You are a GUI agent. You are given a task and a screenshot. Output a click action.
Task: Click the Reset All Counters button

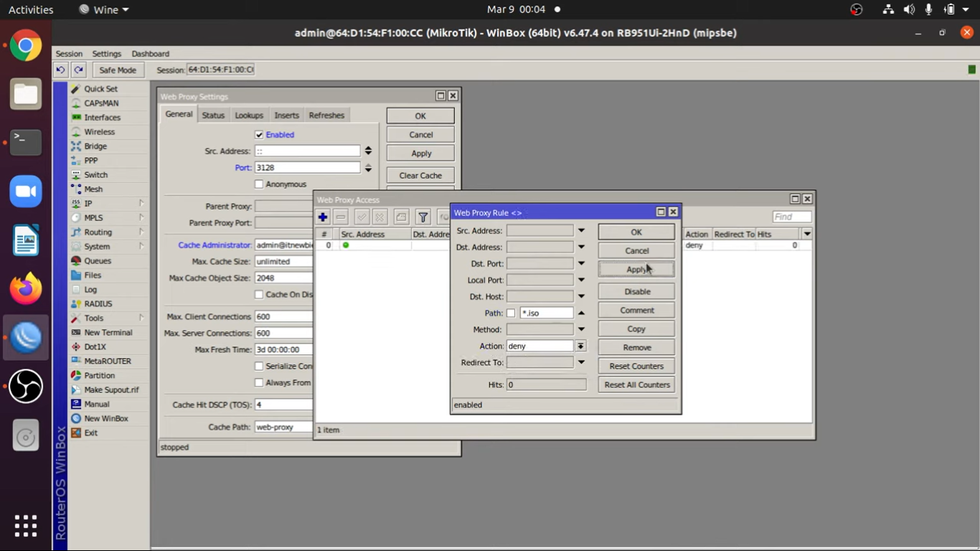636,385
